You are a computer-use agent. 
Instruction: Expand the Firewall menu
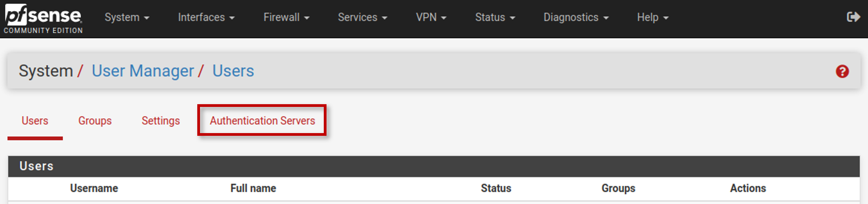287,17
